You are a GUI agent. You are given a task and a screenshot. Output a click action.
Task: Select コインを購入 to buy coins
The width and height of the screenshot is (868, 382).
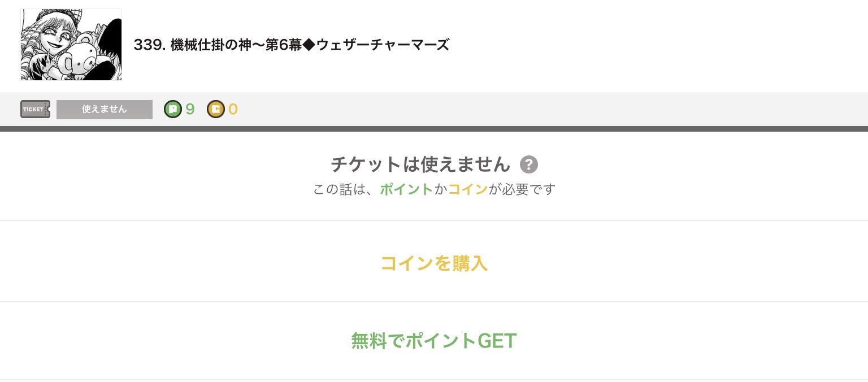(x=434, y=263)
